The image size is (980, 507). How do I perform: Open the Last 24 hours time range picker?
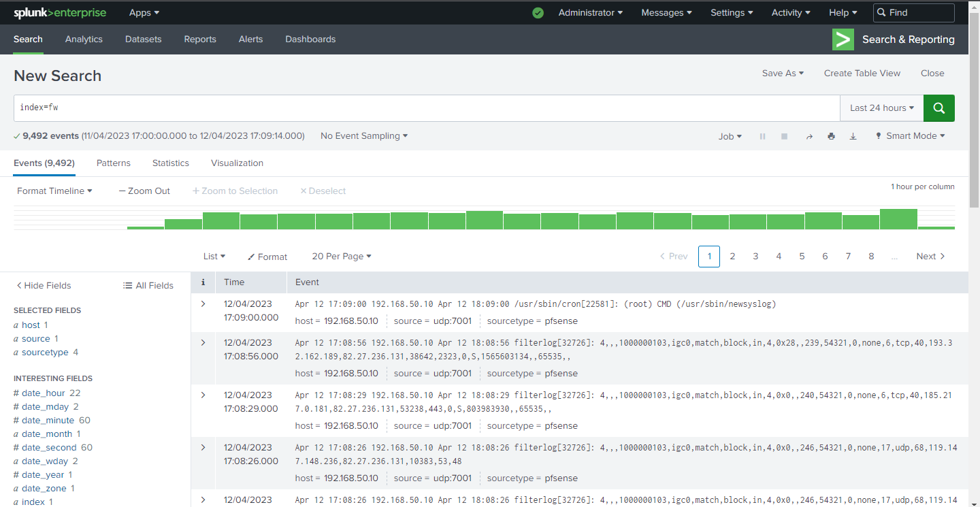coord(881,108)
